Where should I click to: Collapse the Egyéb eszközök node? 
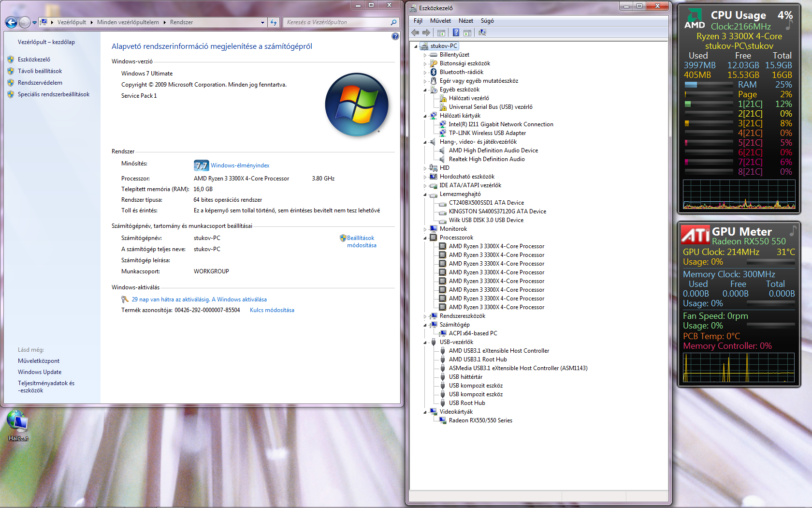425,90
